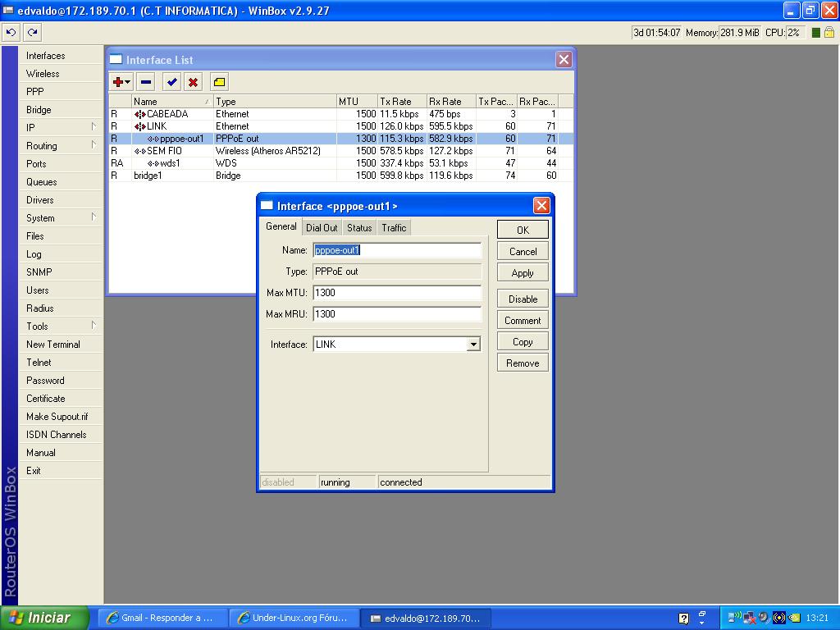Click the blue minus Remove interface icon

click(146, 82)
